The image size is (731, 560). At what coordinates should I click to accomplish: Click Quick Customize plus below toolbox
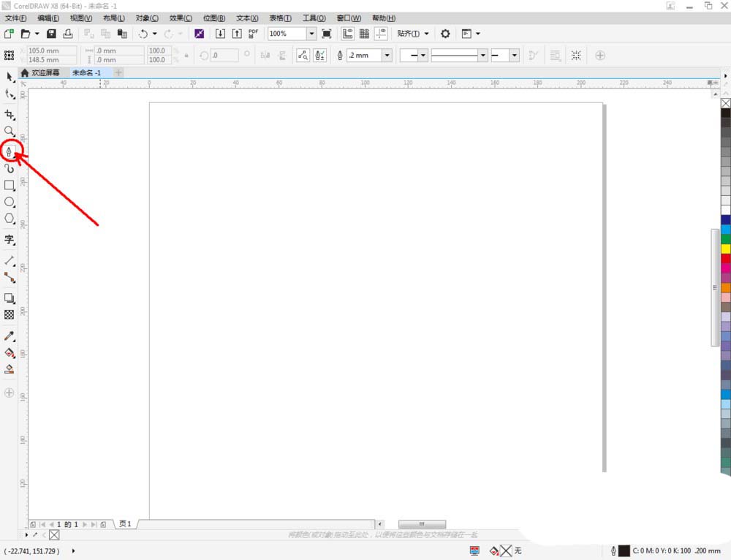coord(10,393)
